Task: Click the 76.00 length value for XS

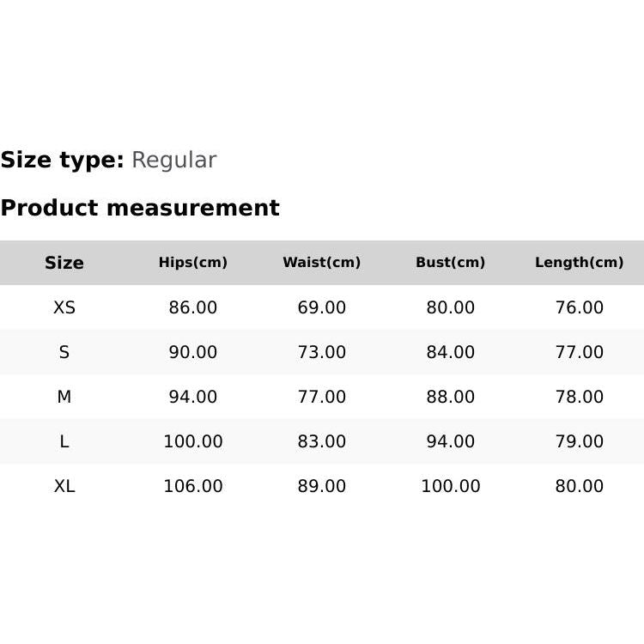Action: click(580, 307)
